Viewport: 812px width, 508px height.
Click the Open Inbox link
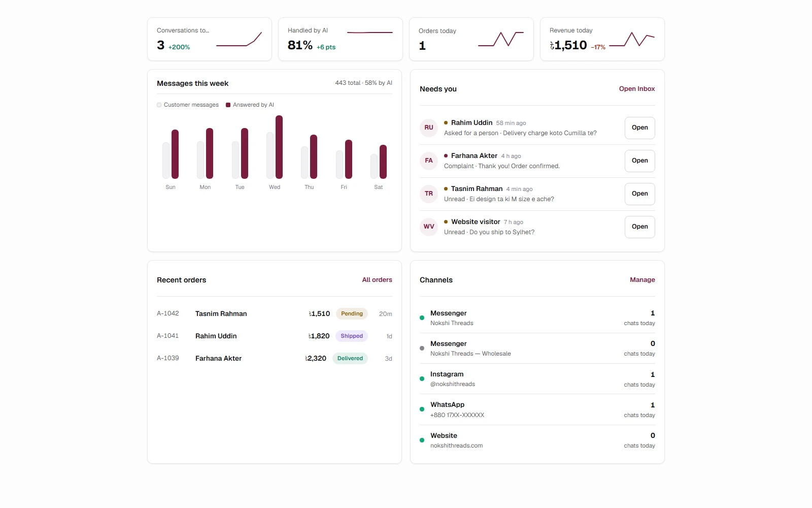pyautogui.click(x=637, y=89)
